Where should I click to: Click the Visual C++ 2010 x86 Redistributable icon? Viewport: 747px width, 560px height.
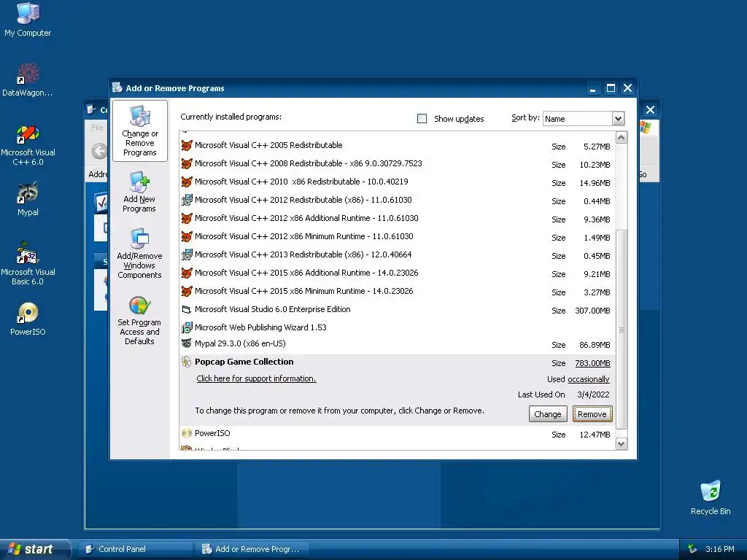187,182
